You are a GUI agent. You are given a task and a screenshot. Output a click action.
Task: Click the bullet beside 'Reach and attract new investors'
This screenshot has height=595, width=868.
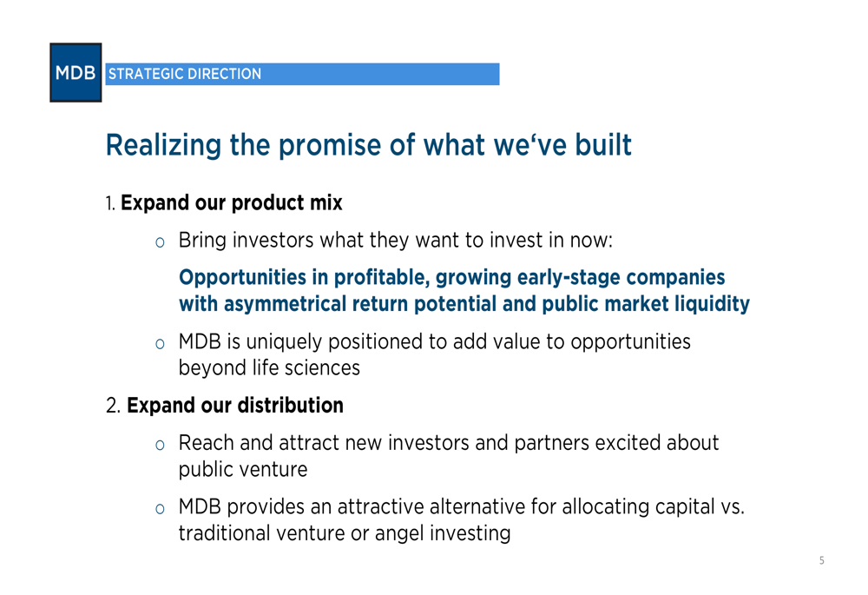[x=160, y=446]
